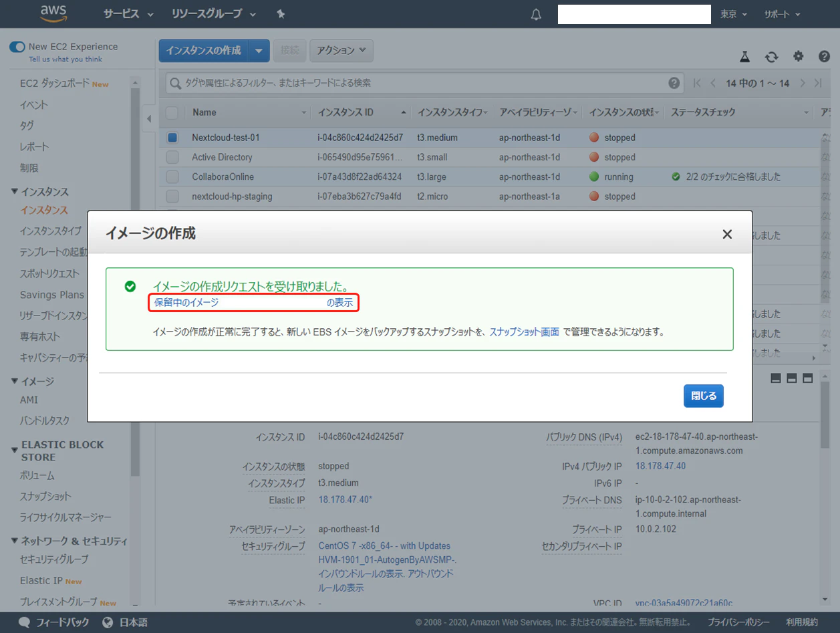This screenshot has width=840, height=633.
Task: Open the プライバシーポリシー footer link
Action: point(738,622)
